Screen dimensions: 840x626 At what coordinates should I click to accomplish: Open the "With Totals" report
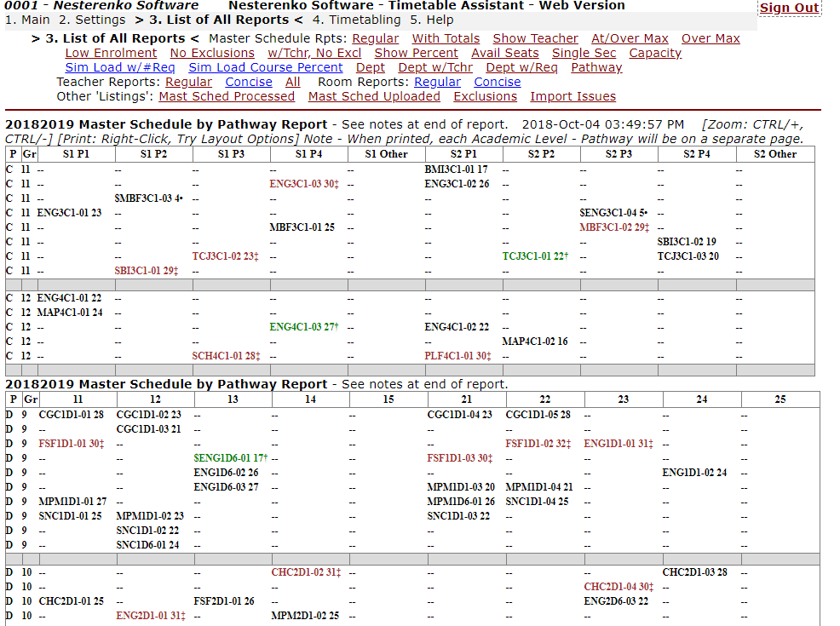click(x=446, y=38)
